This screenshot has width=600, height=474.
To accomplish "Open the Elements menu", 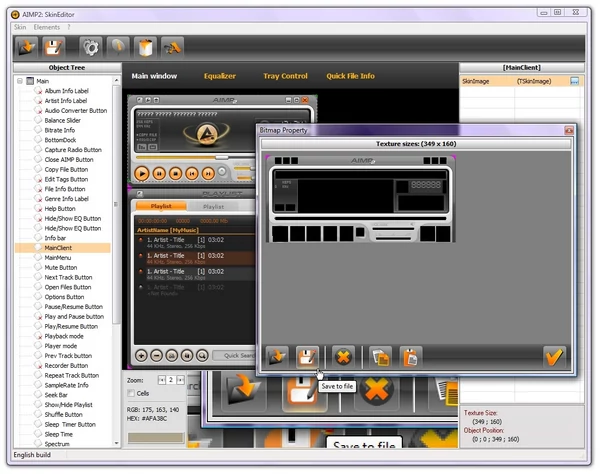I will (x=47, y=27).
